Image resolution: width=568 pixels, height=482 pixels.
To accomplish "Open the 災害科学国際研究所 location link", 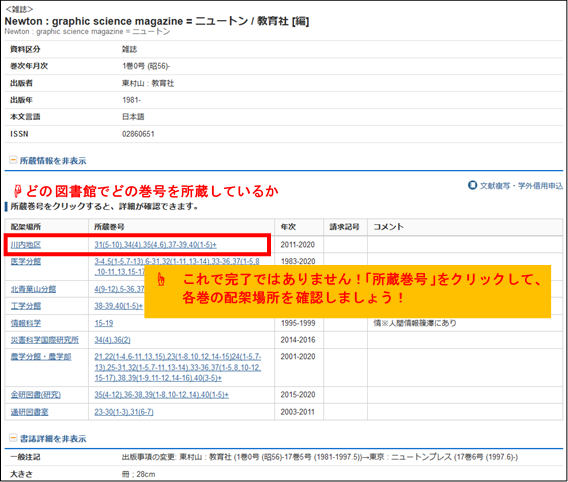I will tap(45, 340).
